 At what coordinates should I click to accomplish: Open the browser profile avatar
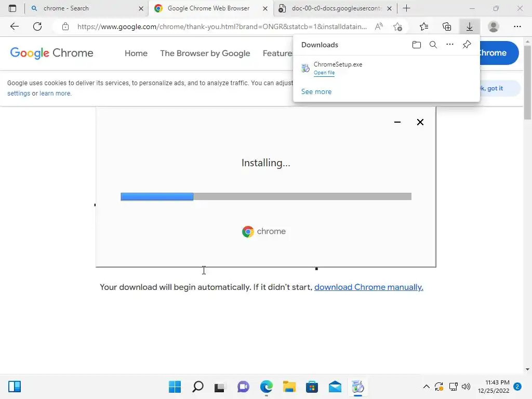point(494,26)
